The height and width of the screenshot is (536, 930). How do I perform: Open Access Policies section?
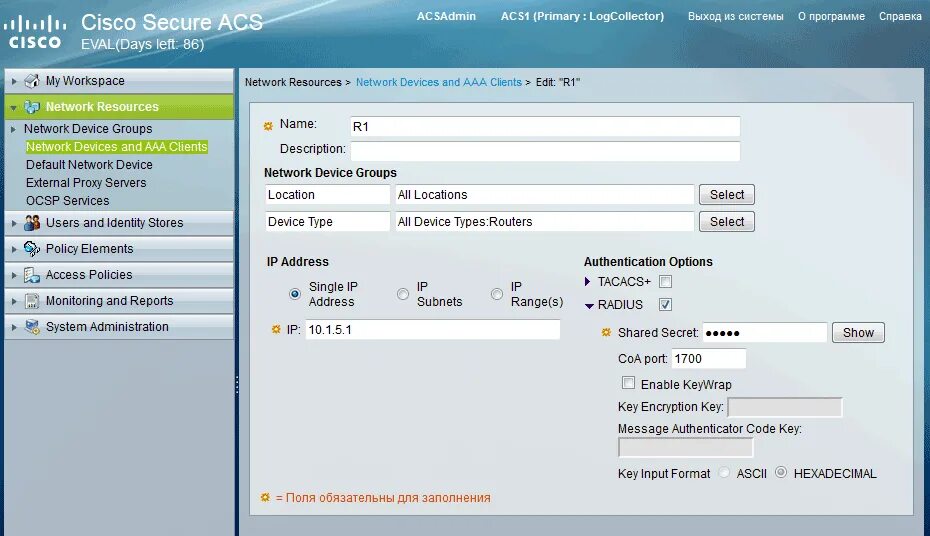pyautogui.click(x=119, y=275)
